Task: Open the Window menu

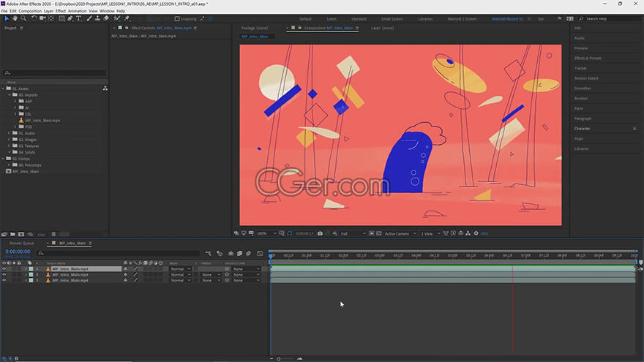Action: pyautogui.click(x=107, y=11)
